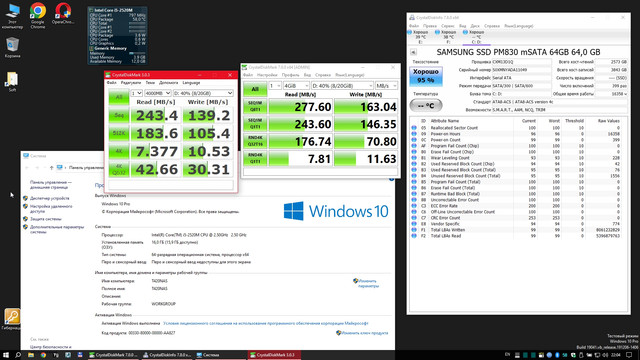Viewport: 640px width, 360px height.
Task: Launch Chrome from the taskbar
Action: (43, 355)
